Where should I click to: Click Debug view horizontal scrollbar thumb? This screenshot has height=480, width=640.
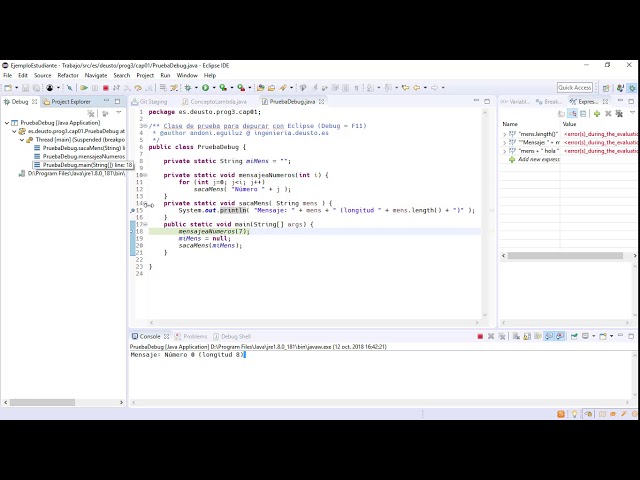coord(42,402)
